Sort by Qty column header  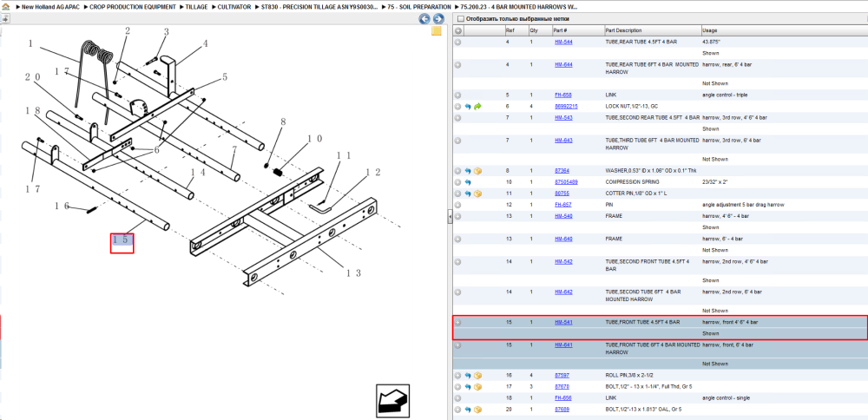tap(534, 30)
